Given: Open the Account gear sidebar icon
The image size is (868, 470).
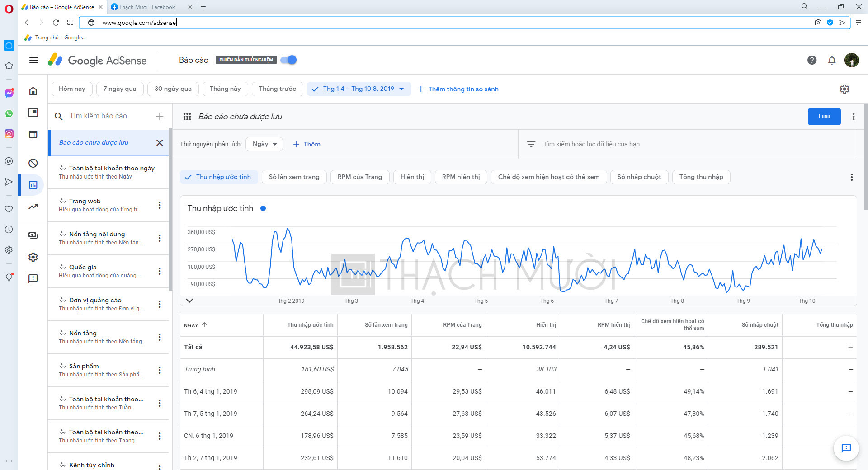Looking at the screenshot, I should click(x=33, y=257).
